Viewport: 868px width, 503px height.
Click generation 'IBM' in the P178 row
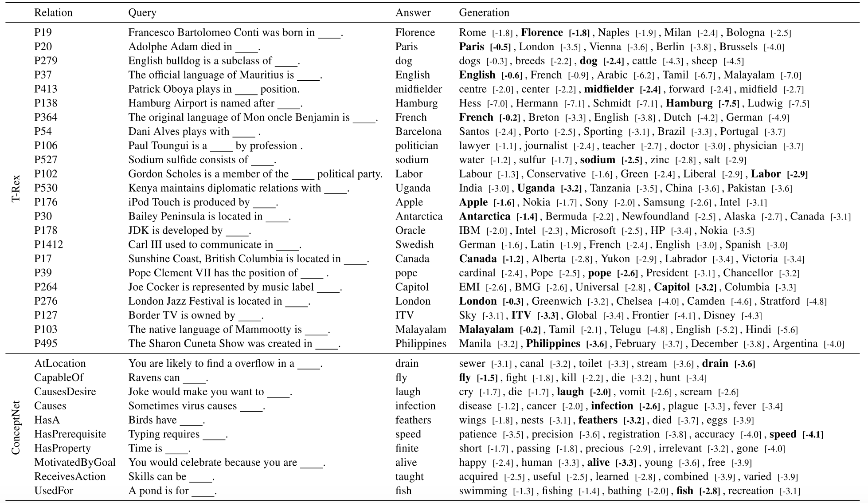click(469, 231)
